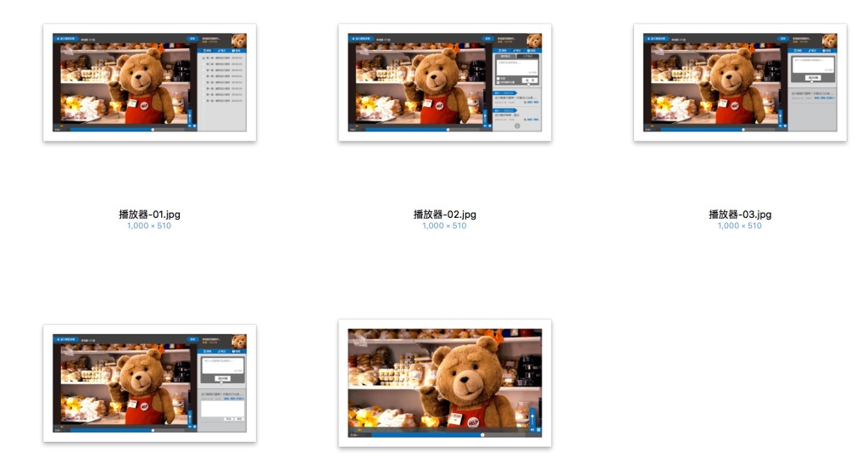This screenshot has height=469, width=868.
Task: Click the 1,000 × 510 dimensions under 播放器-01.jpg
Action: [x=149, y=226]
